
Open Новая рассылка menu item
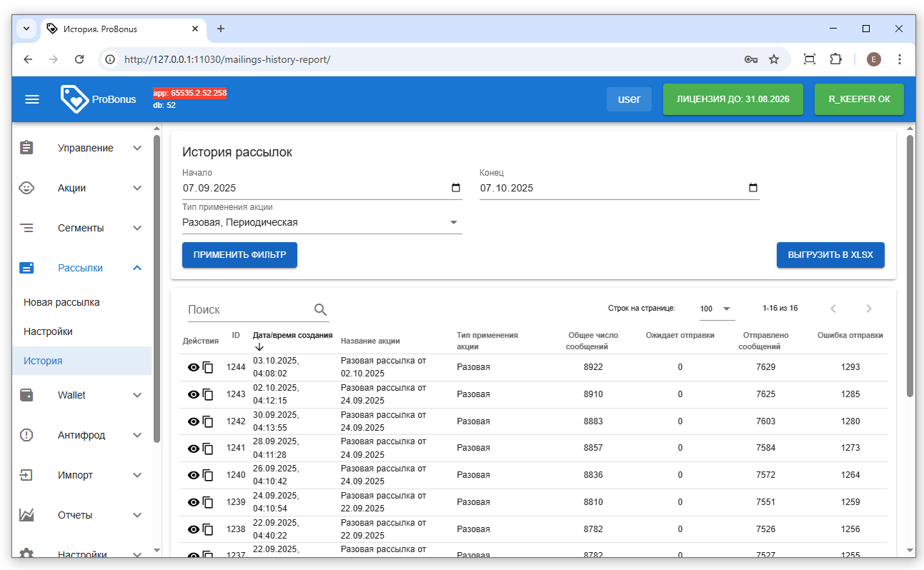point(61,302)
